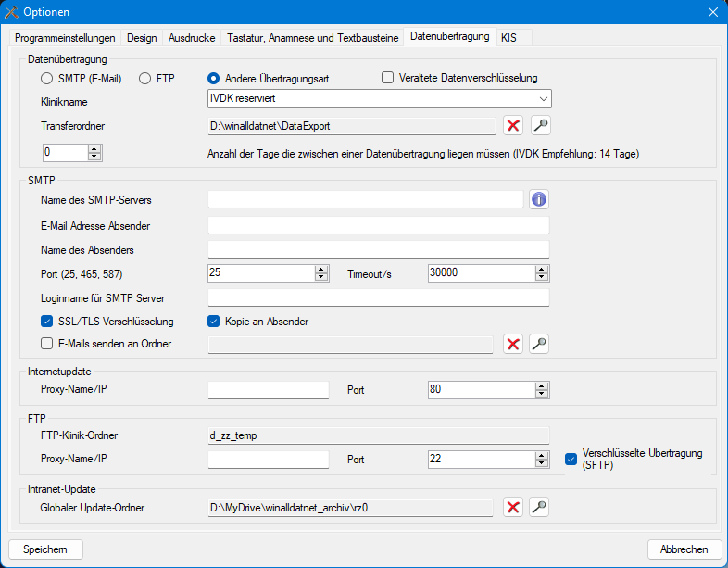
Task: Click the Name des SMTP-Servers field
Action: pos(366,199)
